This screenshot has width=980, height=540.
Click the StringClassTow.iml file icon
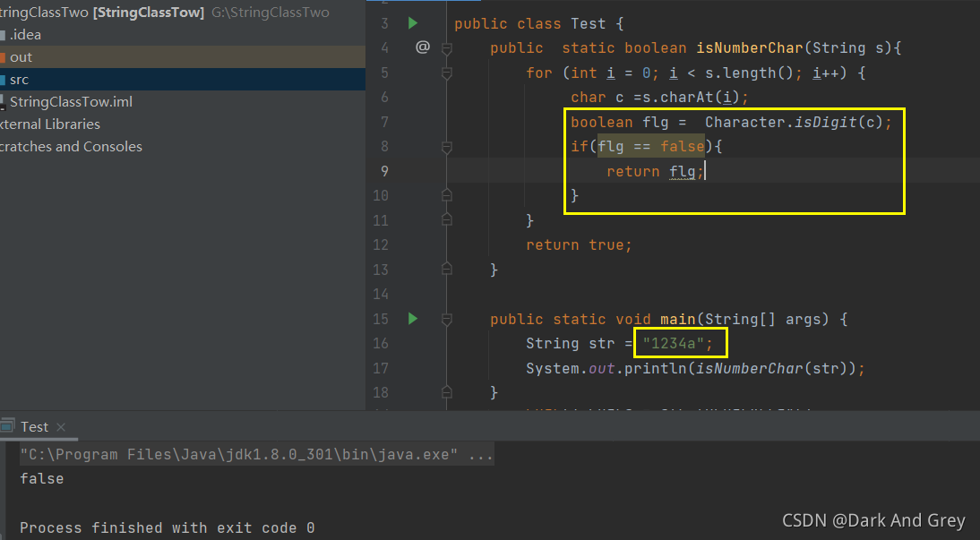[x=3, y=102]
